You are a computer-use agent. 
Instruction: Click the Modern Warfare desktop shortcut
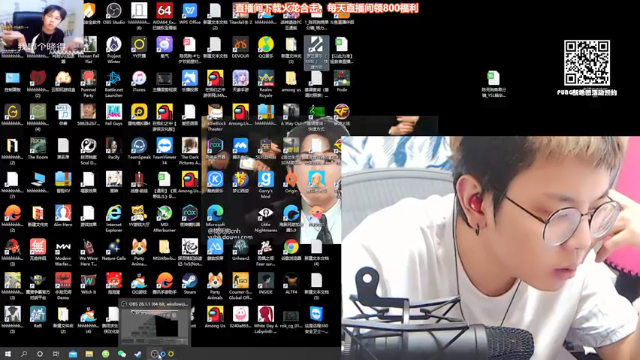[63, 252]
